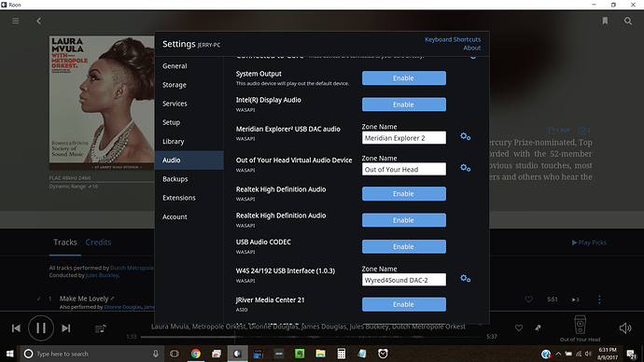The image size is (644, 362).
Task: Open Setup settings section
Action: [189, 123]
